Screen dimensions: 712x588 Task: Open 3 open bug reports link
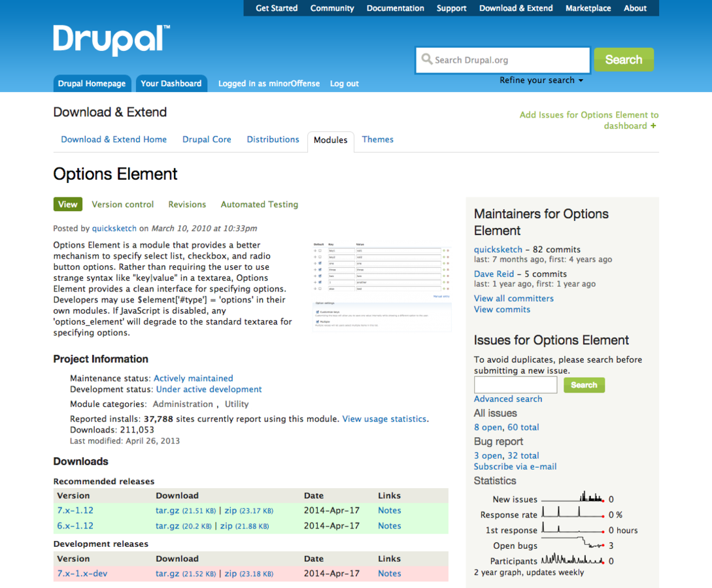tap(488, 455)
